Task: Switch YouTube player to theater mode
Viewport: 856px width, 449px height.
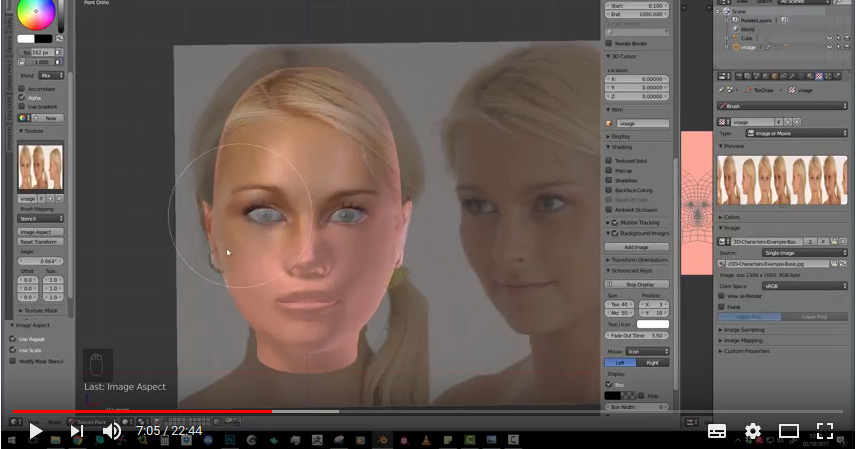Action: point(789,431)
